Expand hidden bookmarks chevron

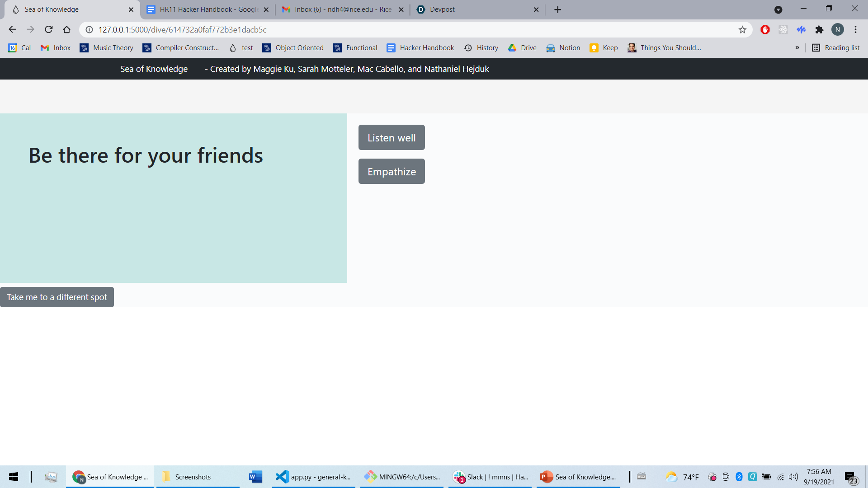[797, 48]
